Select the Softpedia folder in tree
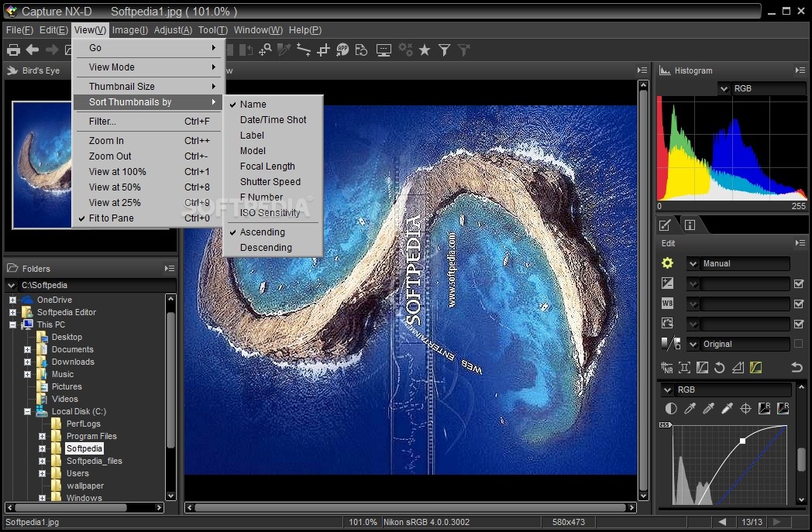The image size is (812, 532). click(x=84, y=448)
